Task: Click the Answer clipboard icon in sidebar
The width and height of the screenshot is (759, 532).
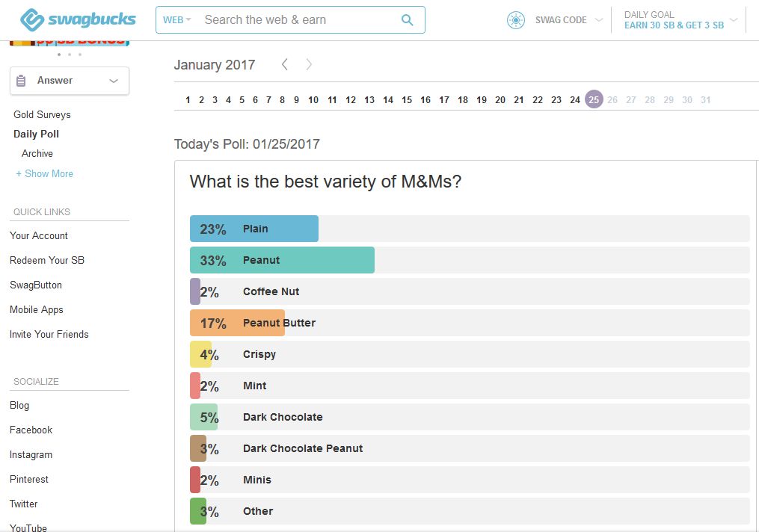Action: tap(20, 80)
